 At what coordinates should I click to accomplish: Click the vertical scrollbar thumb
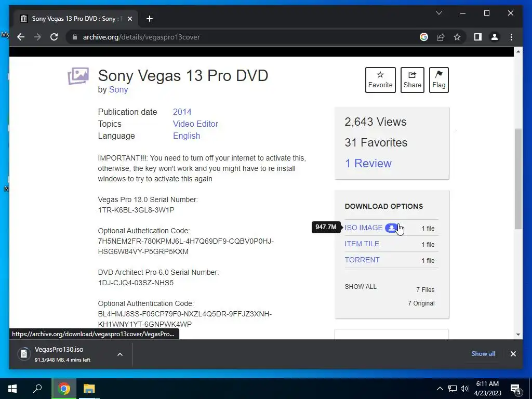pos(518,179)
